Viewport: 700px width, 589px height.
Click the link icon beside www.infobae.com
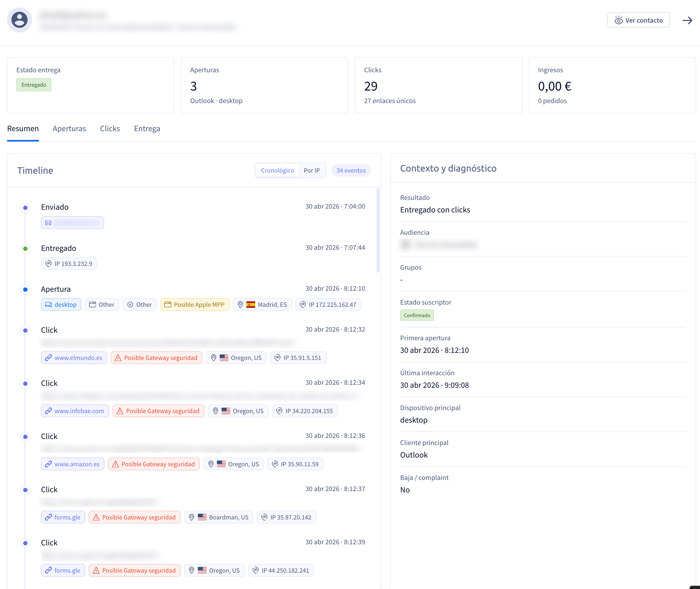[49, 411]
